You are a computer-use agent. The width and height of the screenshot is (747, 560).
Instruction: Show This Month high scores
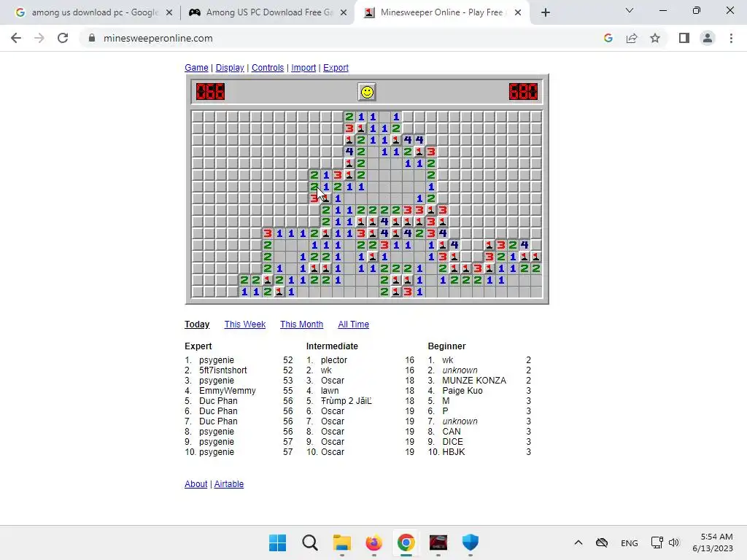(x=301, y=324)
